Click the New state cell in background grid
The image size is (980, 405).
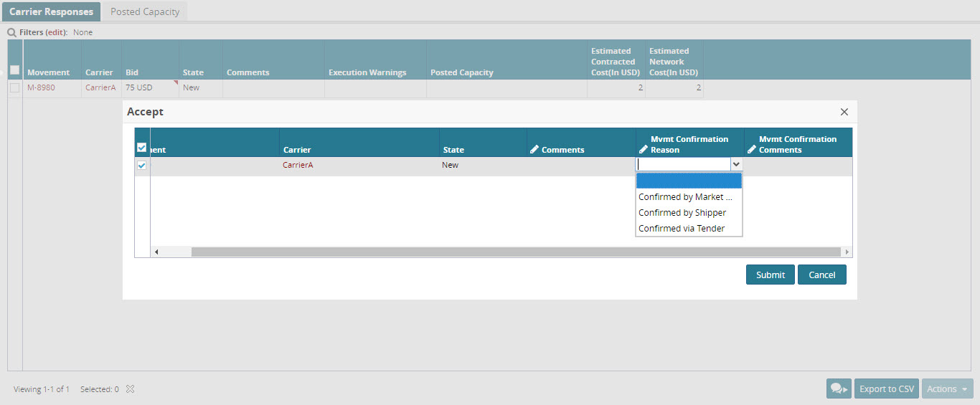point(201,87)
